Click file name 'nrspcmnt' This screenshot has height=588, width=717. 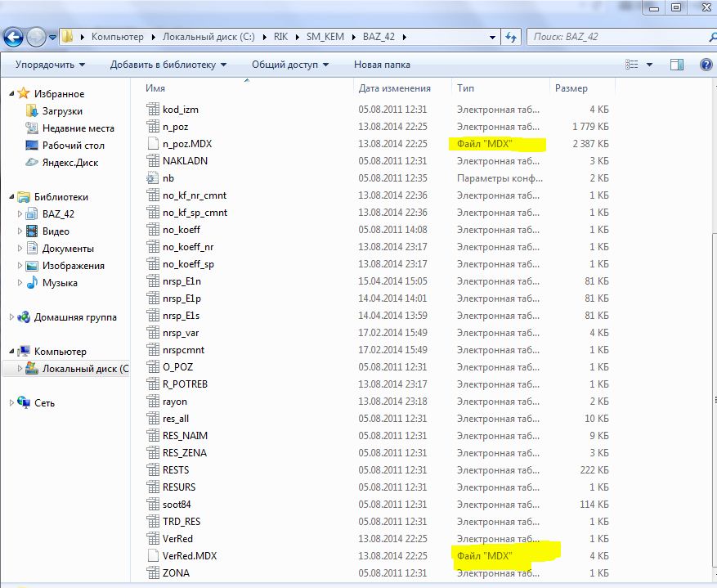point(183,350)
